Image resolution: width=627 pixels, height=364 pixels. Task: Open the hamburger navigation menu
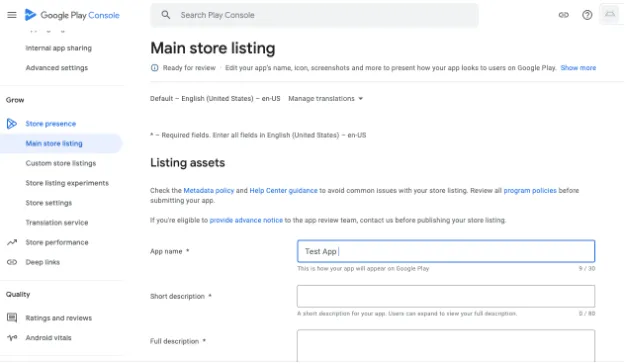click(x=12, y=15)
